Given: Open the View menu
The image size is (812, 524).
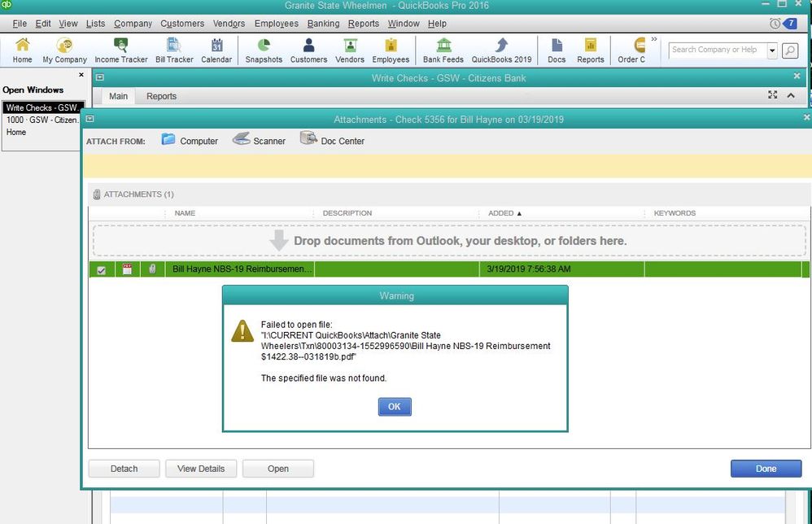Looking at the screenshot, I should pos(68,24).
